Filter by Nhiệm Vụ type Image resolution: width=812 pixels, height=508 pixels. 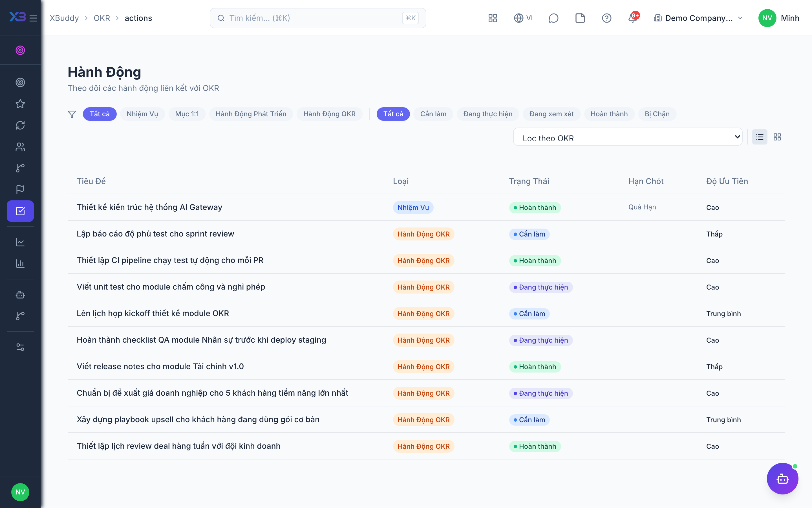click(142, 114)
